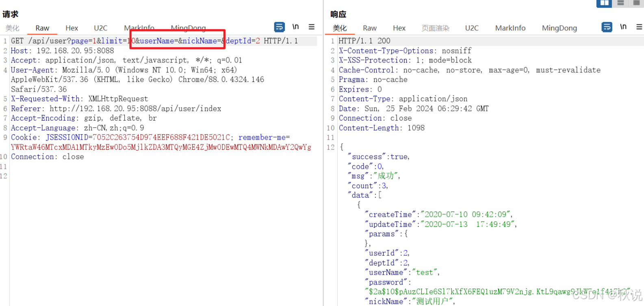The image size is (644, 306).
Task: Click Content-Type: application/json in response
Action: (x=403, y=99)
